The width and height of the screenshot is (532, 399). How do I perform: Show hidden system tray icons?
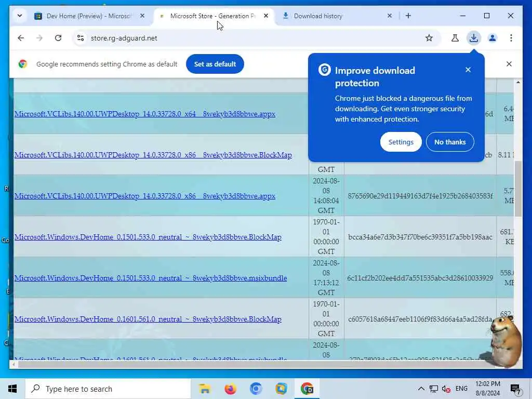[421, 389]
